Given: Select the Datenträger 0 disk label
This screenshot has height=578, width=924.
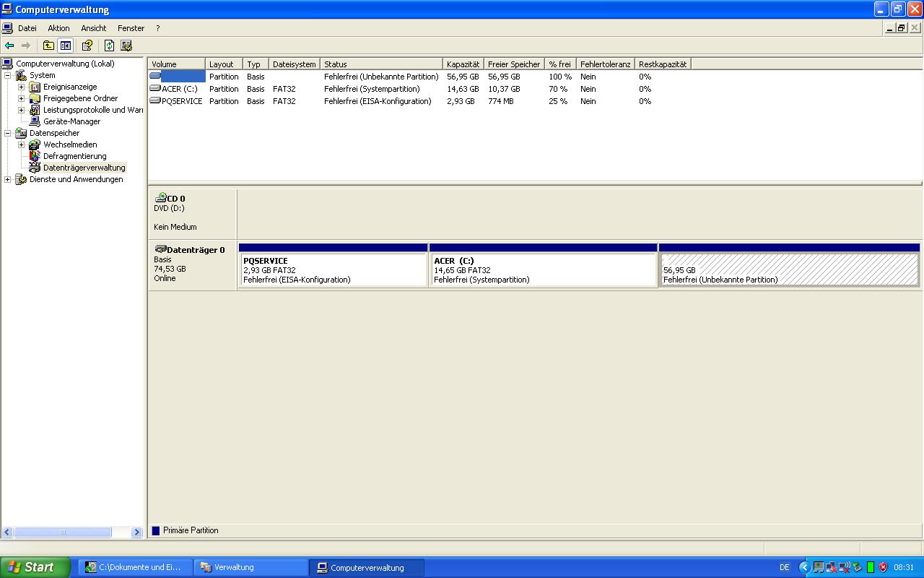Looking at the screenshot, I should [193, 265].
